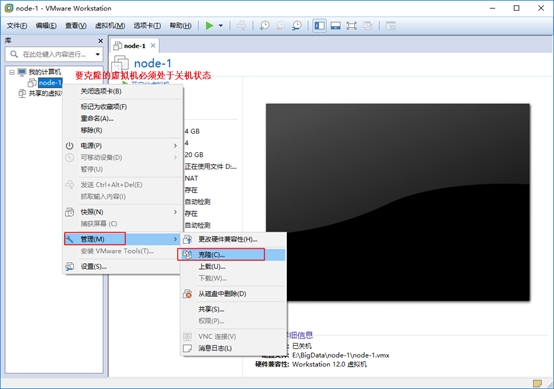The height and width of the screenshot is (389, 554).
Task: Open the 编辑(E) menu
Action: (x=46, y=25)
